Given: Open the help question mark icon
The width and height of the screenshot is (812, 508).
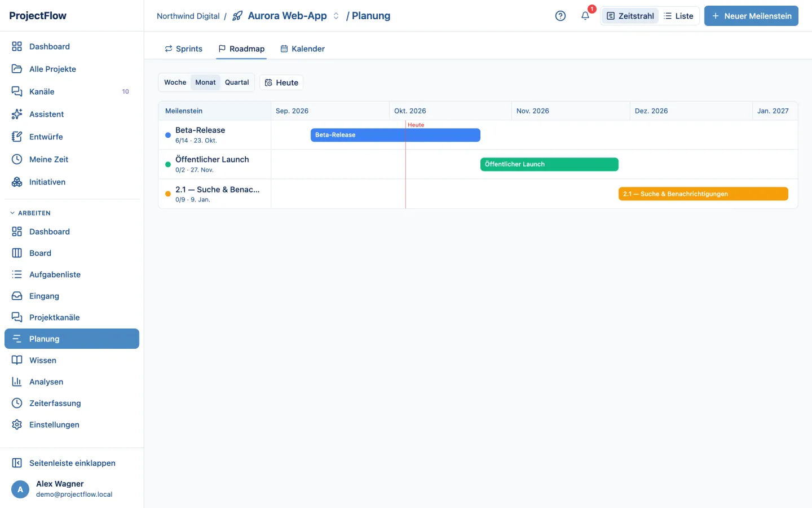Looking at the screenshot, I should click(561, 16).
